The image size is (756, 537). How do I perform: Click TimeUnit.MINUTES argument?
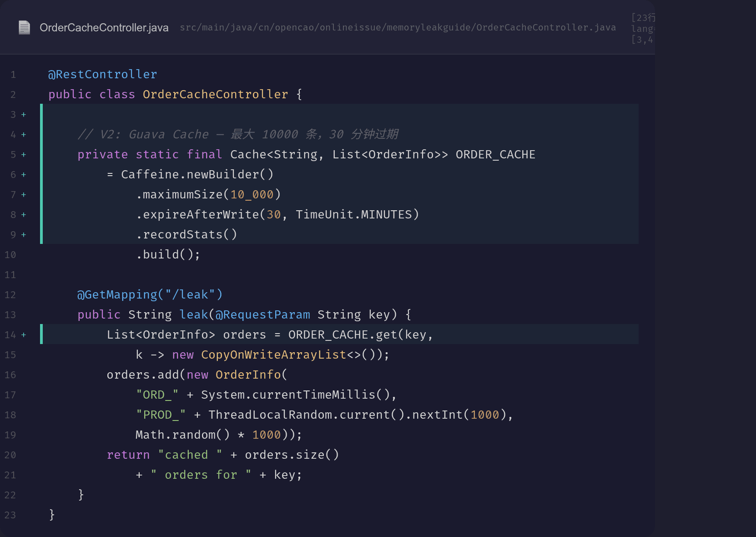(x=354, y=214)
